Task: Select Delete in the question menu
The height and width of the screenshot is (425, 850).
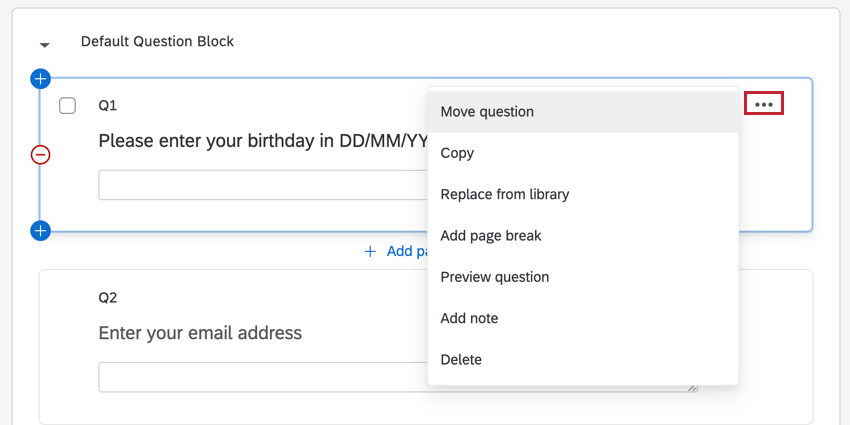Action: tap(461, 359)
